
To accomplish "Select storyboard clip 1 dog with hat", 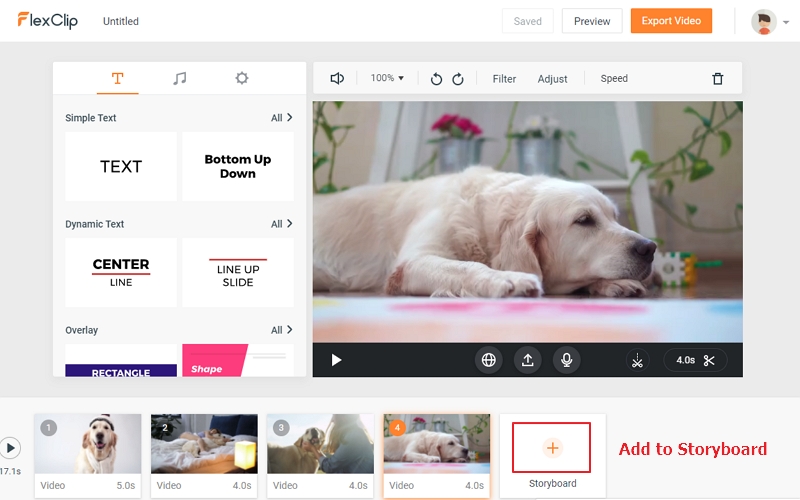I will coord(88,456).
